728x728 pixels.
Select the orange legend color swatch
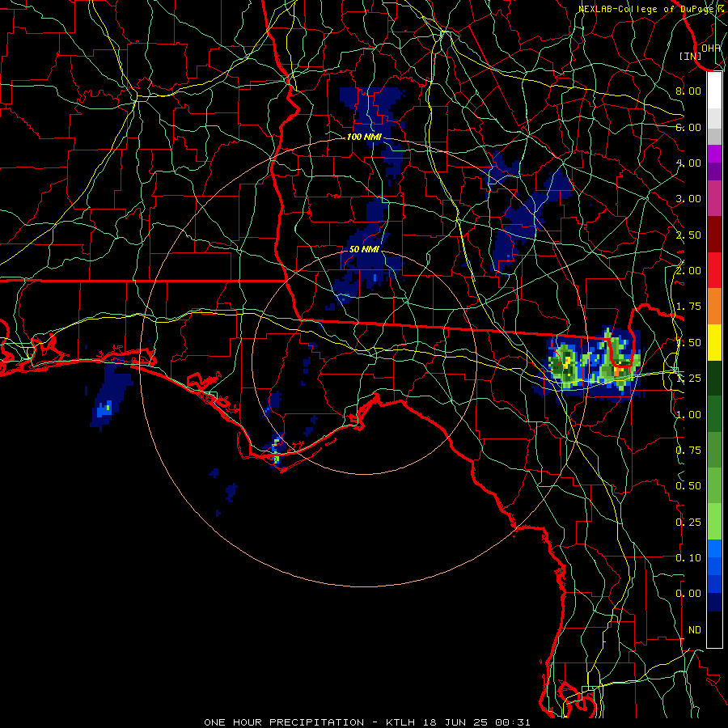(714, 307)
